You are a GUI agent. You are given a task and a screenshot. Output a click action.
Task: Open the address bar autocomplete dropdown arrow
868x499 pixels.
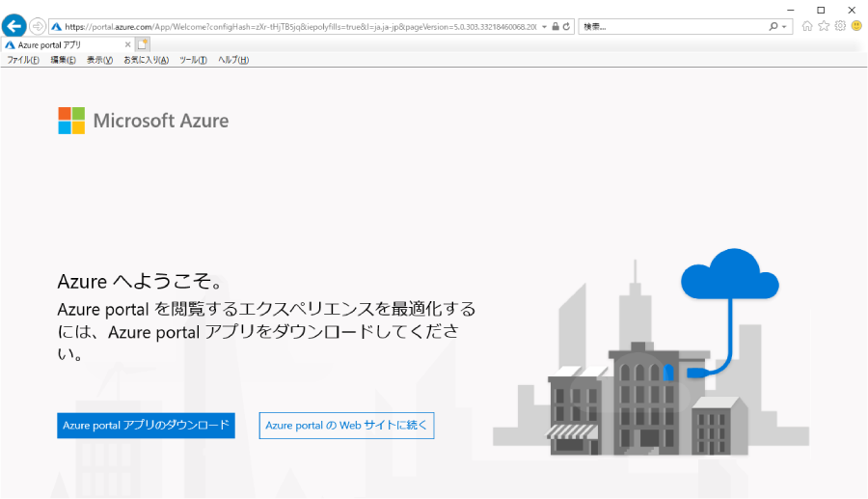pos(545,27)
